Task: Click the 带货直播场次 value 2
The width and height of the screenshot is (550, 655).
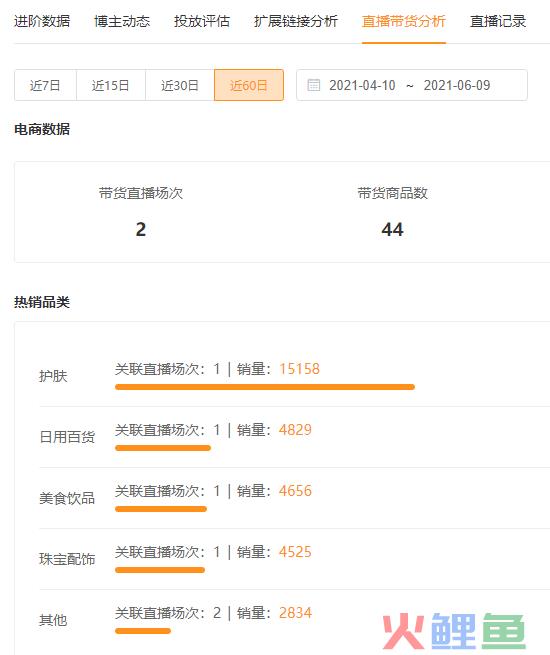Action: click(141, 230)
